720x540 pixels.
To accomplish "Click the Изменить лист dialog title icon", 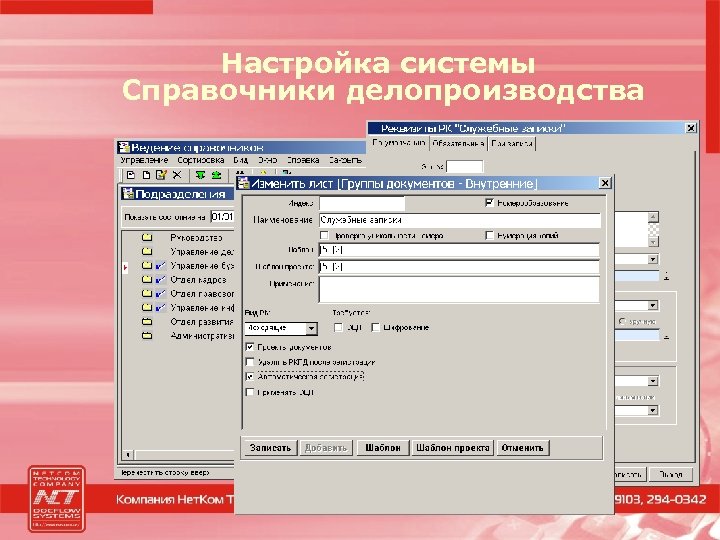I will pos(243,183).
